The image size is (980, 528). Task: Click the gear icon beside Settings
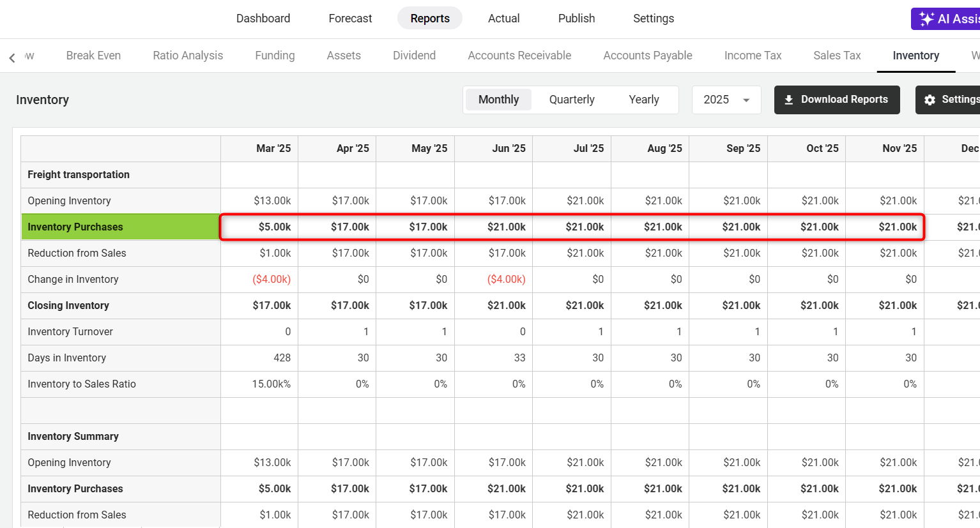click(930, 100)
